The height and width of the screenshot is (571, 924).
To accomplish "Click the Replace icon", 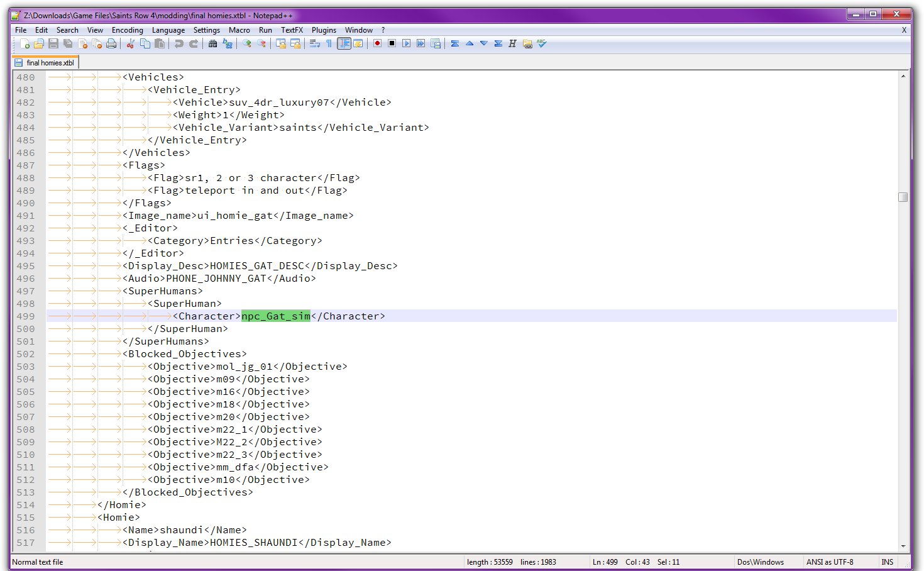I will click(x=228, y=43).
